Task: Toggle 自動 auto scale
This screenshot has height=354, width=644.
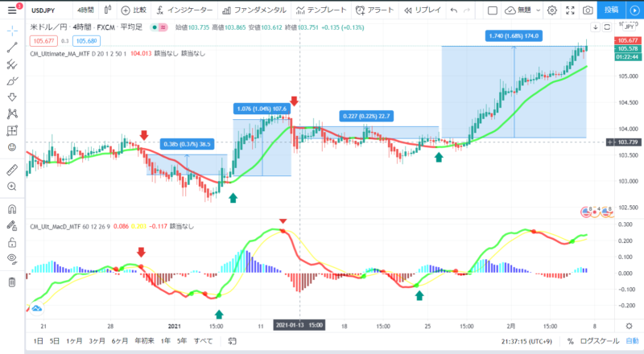Action: click(632, 341)
